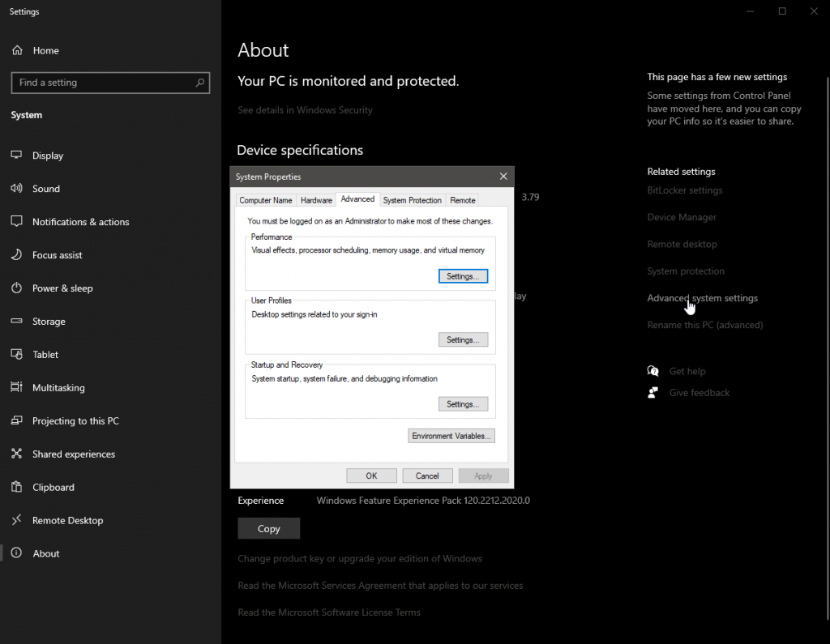This screenshot has width=830, height=644.
Task: Open Power & sleep icon
Action: tap(16, 288)
